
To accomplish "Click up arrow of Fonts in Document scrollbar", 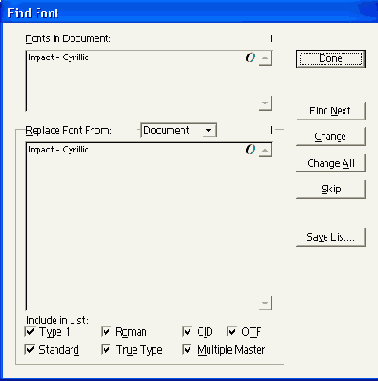I will tap(265, 58).
